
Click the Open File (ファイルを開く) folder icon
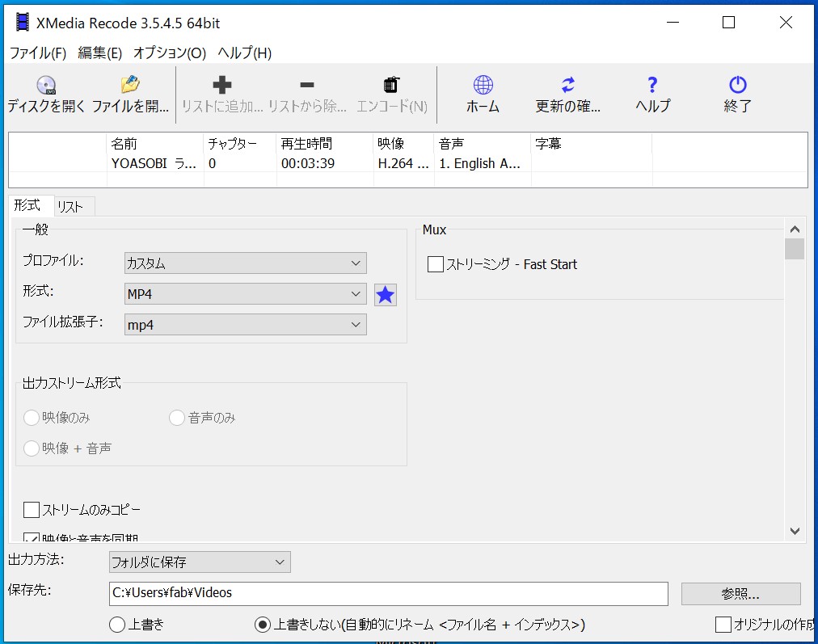(x=130, y=86)
